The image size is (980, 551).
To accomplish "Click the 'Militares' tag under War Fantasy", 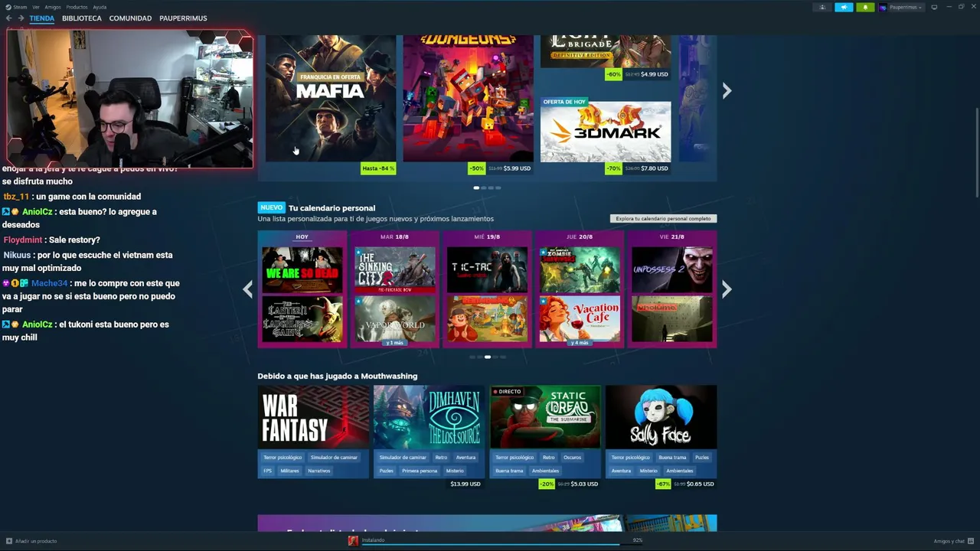I will tap(289, 471).
